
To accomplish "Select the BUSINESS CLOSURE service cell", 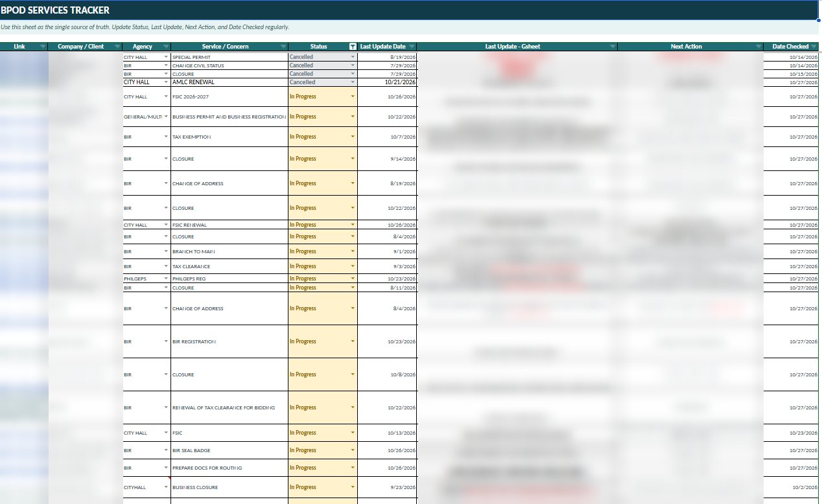I will (229, 487).
